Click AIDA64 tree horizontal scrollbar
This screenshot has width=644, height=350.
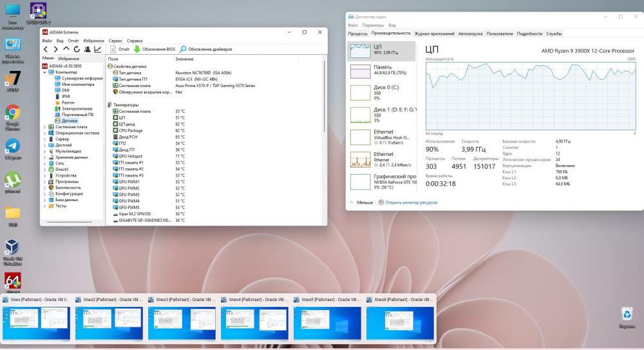[70, 222]
